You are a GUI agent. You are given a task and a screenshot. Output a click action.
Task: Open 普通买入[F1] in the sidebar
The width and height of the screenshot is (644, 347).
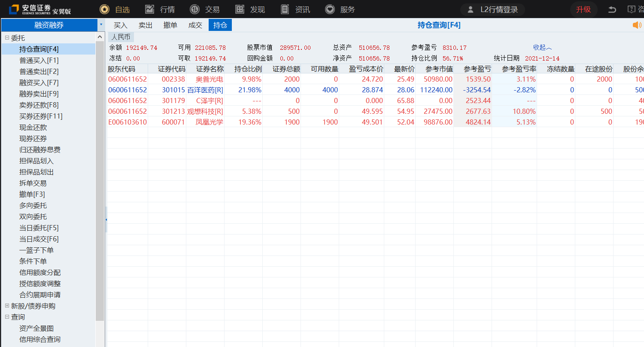pos(39,60)
